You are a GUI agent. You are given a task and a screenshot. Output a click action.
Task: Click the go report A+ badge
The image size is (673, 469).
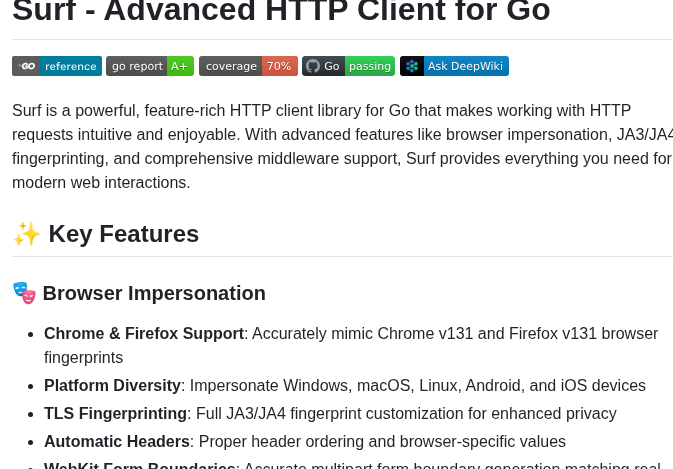point(150,66)
